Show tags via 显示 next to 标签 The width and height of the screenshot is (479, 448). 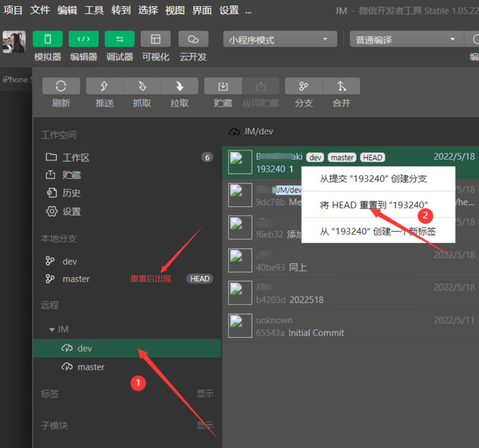point(205,394)
